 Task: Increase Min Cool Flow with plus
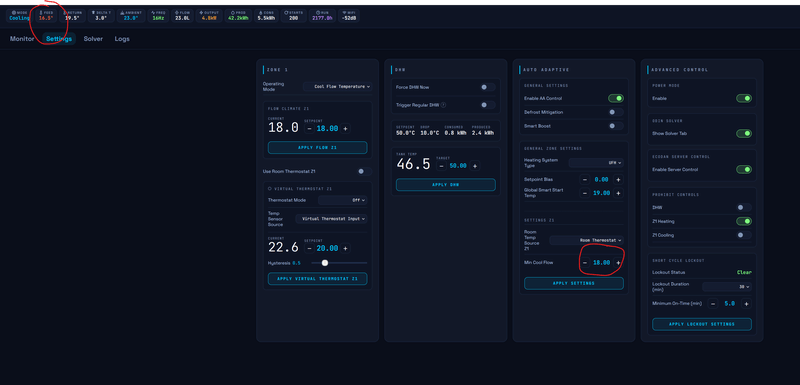pos(618,263)
